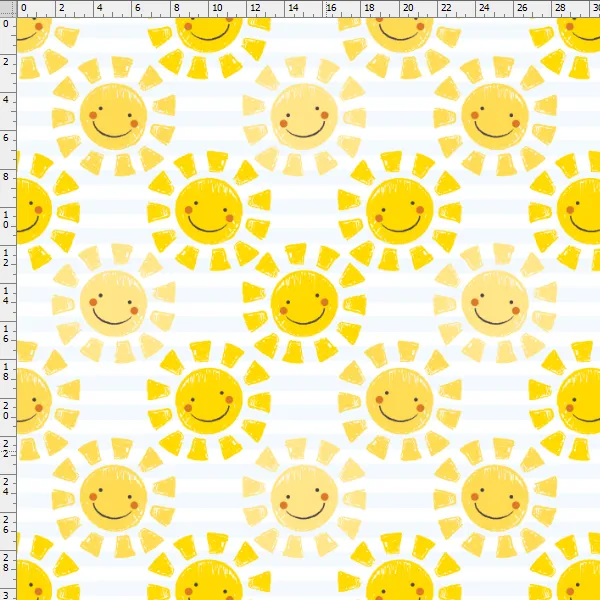Screen dimensions: 600x600
Task: Click the 10 mark on vertical ruler
Action: 6,220
